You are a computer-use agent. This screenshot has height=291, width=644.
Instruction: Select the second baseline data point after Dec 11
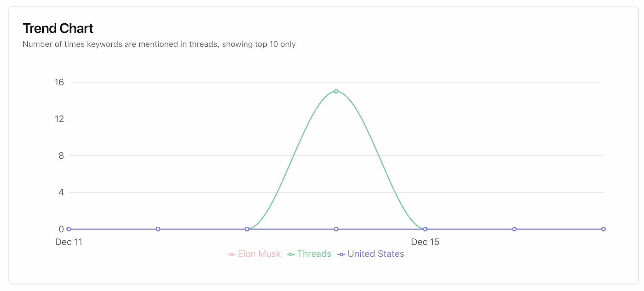(x=158, y=229)
